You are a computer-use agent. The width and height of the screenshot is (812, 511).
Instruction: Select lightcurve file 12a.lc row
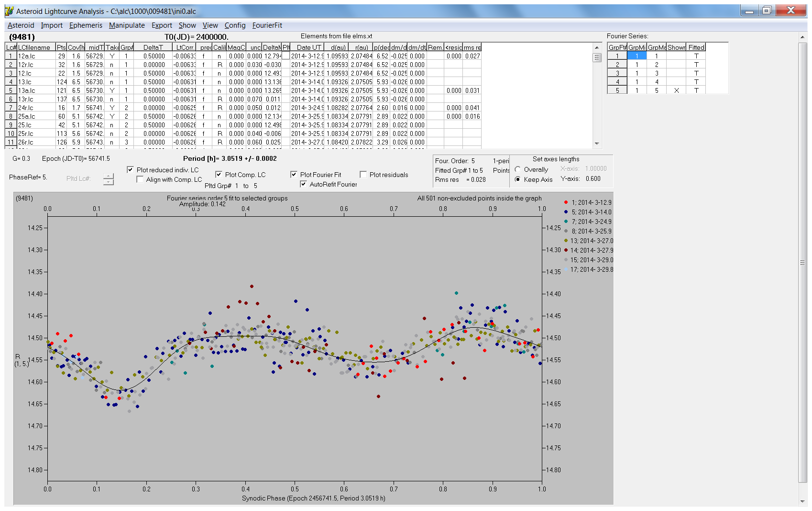tap(243, 56)
